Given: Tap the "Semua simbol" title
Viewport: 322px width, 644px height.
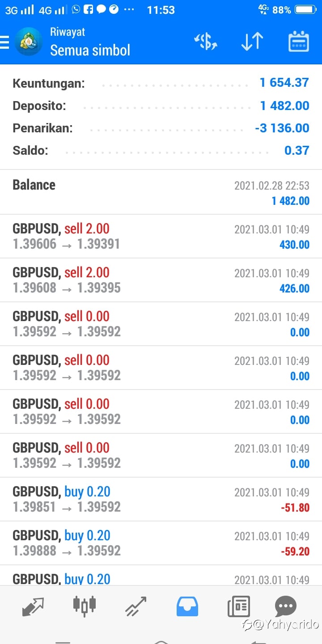Looking at the screenshot, I should tap(90, 50).
